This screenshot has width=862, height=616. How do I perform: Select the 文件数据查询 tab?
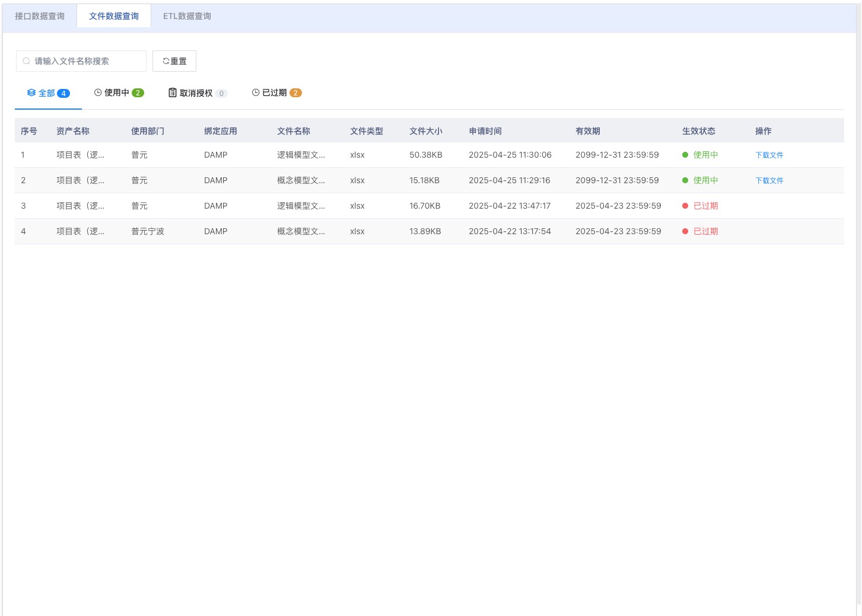(114, 16)
